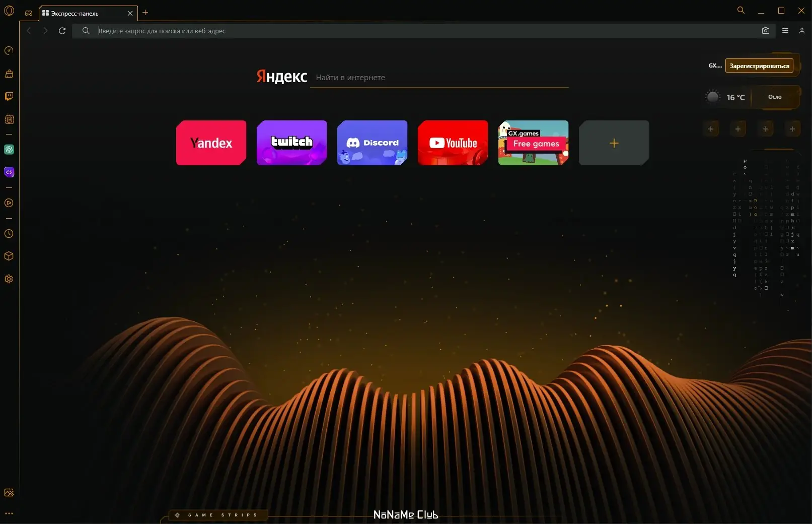
Task: Close the Экспресс-панель tab
Action: pos(130,13)
